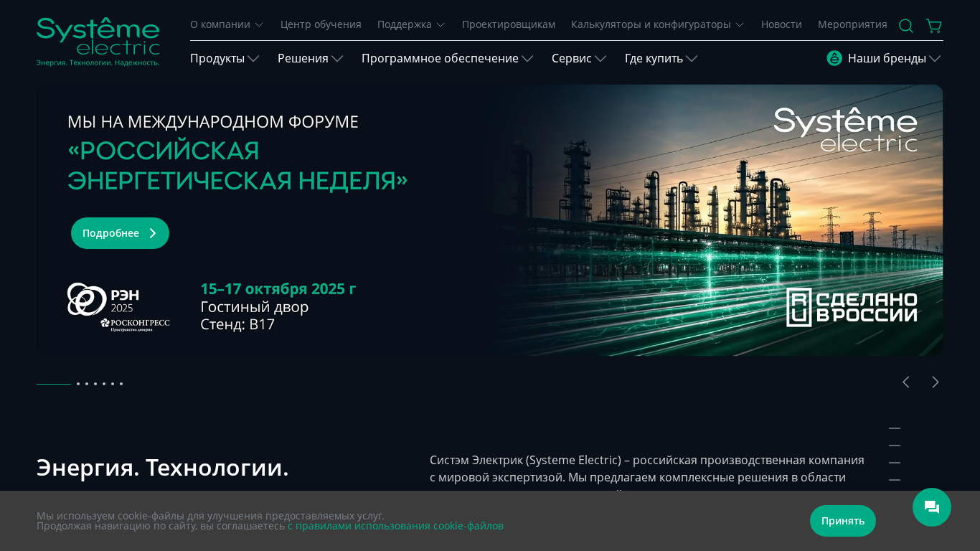Jump to the last banner slide dot
Viewport: 980px width, 551px height.
pos(121,384)
